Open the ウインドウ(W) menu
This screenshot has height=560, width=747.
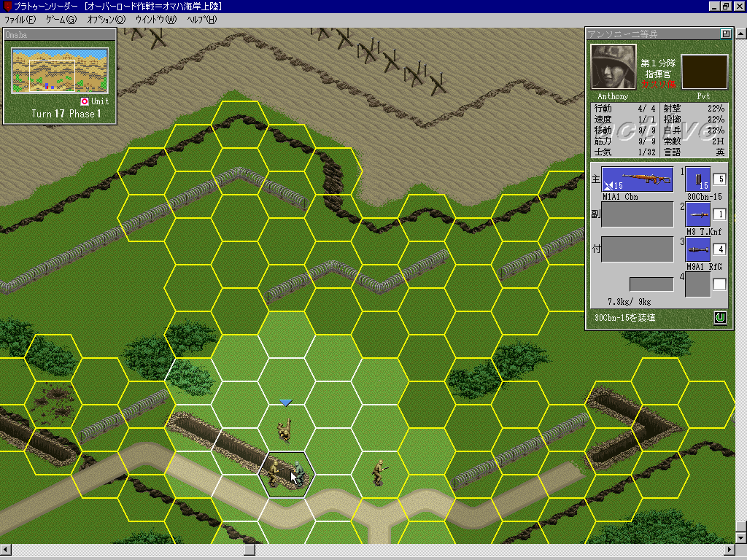[156, 20]
